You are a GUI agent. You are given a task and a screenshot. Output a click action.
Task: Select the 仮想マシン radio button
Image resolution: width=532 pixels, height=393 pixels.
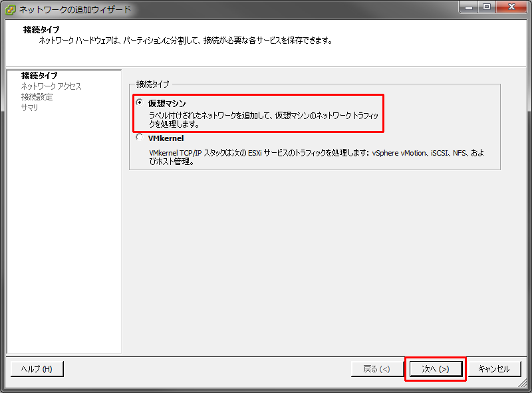pos(140,102)
